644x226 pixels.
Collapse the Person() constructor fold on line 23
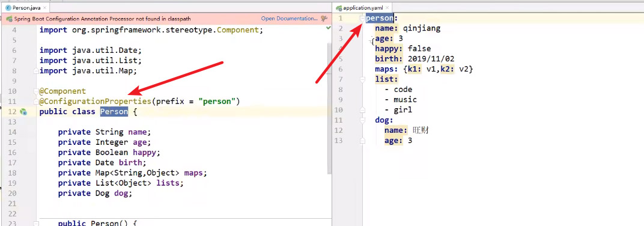coord(36,224)
